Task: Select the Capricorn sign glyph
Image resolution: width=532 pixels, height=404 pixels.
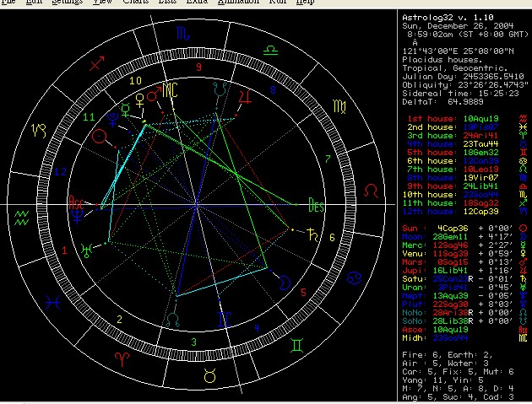Action: pyautogui.click(x=39, y=131)
